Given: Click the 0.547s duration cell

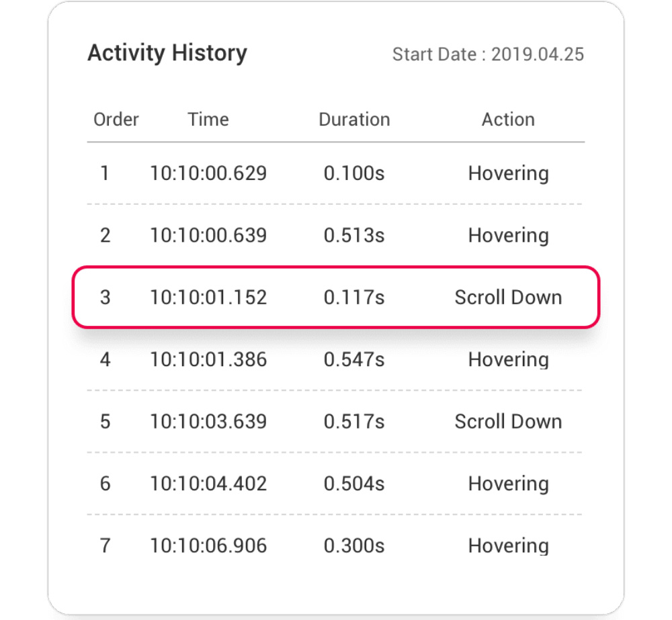Looking at the screenshot, I should 354,359.
